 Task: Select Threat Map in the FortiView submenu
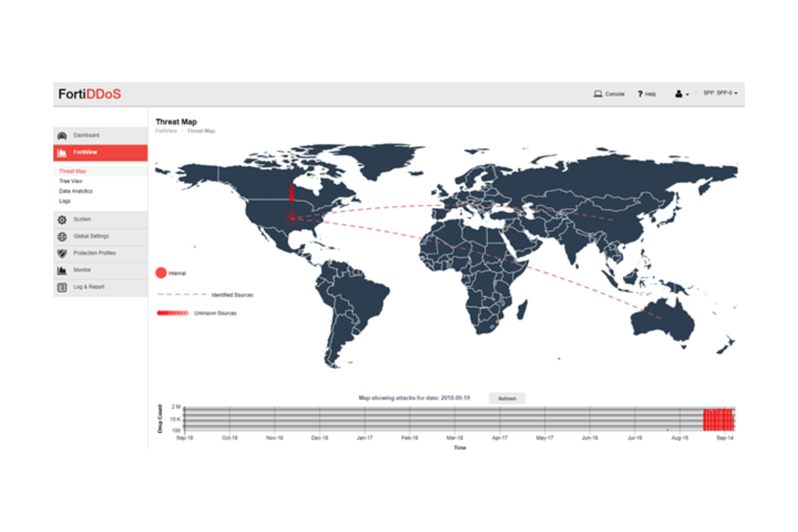(x=72, y=171)
